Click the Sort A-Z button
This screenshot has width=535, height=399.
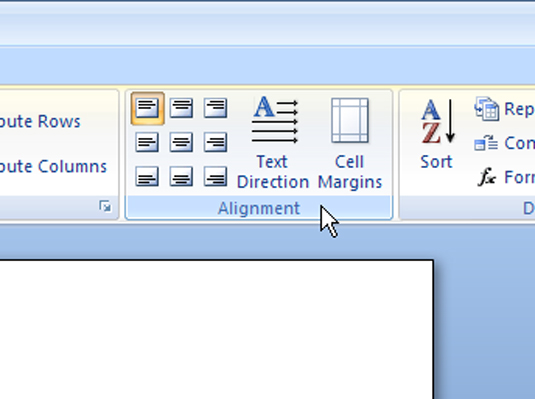437,133
